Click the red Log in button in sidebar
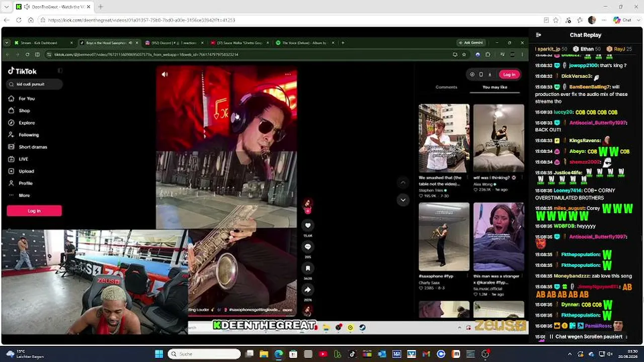This screenshot has width=644, height=362. coord(34,211)
